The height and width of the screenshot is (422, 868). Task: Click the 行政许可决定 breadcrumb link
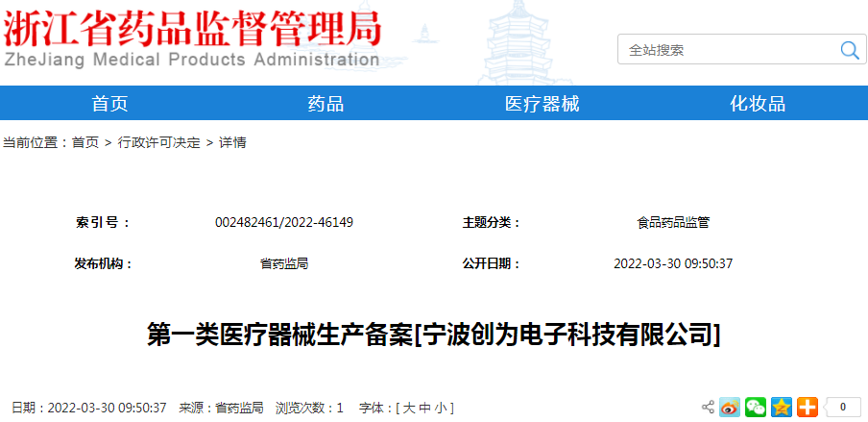click(158, 142)
